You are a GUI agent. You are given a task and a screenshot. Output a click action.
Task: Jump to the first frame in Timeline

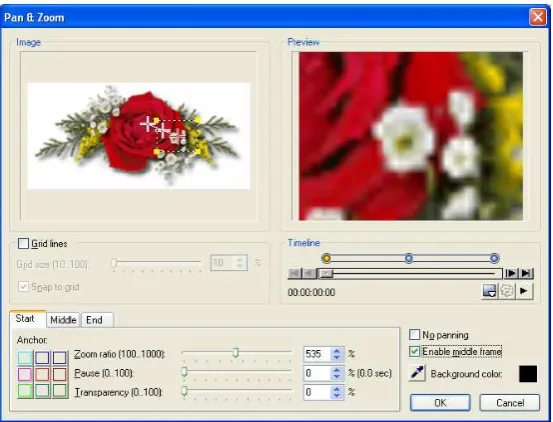(295, 273)
